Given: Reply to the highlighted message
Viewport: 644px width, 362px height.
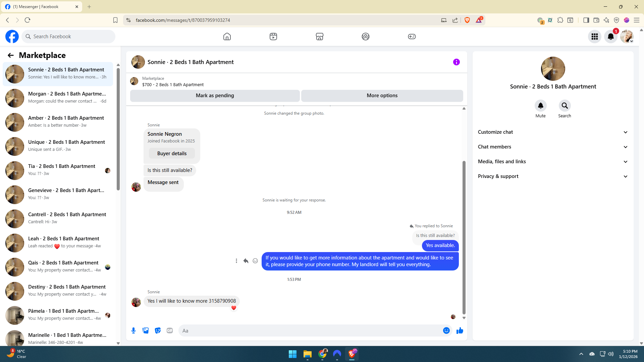Looking at the screenshot, I should pyautogui.click(x=246, y=261).
